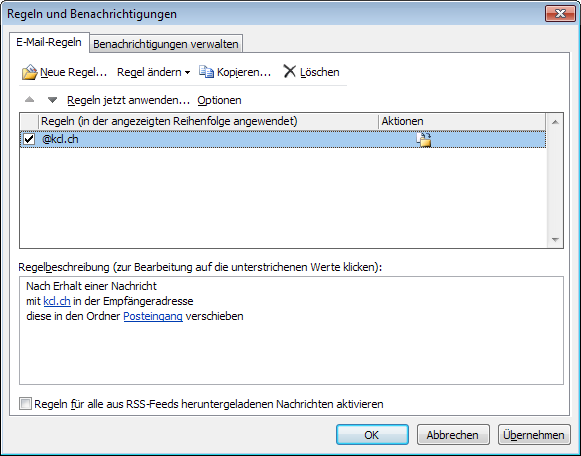Select the E-Mail-Regeln tab
The image size is (581, 456).
(x=49, y=42)
